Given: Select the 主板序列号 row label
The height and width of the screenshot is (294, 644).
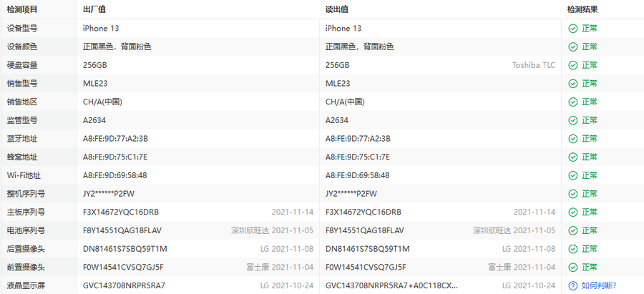Looking at the screenshot, I should [x=26, y=212].
